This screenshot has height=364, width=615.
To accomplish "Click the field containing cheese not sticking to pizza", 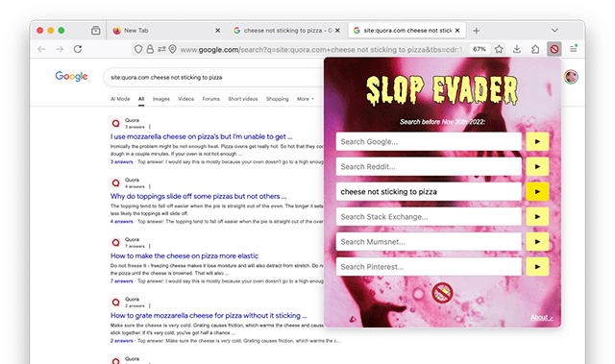I will (x=429, y=191).
